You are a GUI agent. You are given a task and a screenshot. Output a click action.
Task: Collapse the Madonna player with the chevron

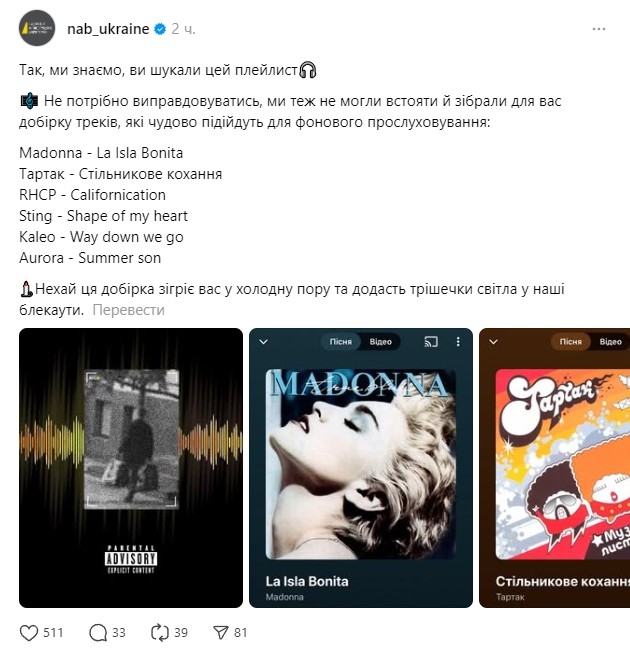pyautogui.click(x=264, y=342)
